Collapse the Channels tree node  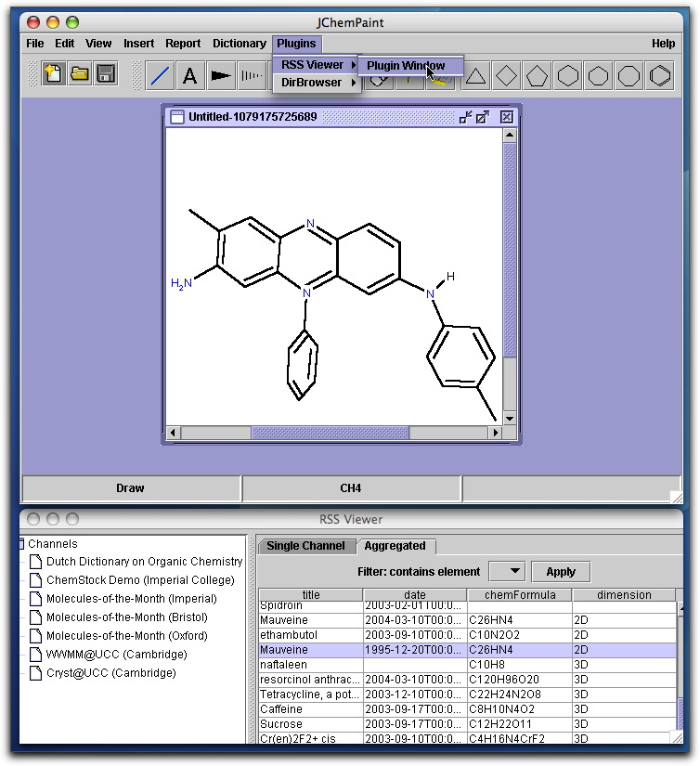[x=20, y=544]
